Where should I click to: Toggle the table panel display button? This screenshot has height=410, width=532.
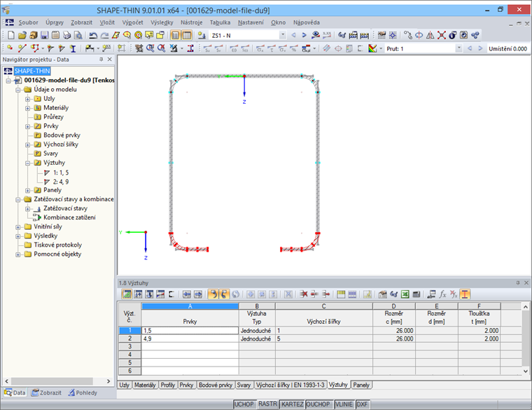coord(187,35)
